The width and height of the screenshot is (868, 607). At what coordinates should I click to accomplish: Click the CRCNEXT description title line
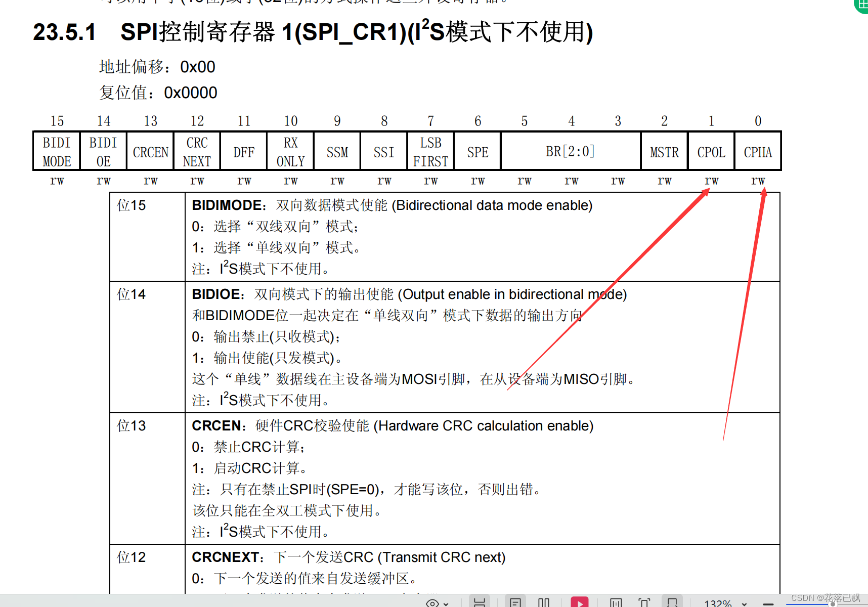pyautogui.click(x=349, y=557)
